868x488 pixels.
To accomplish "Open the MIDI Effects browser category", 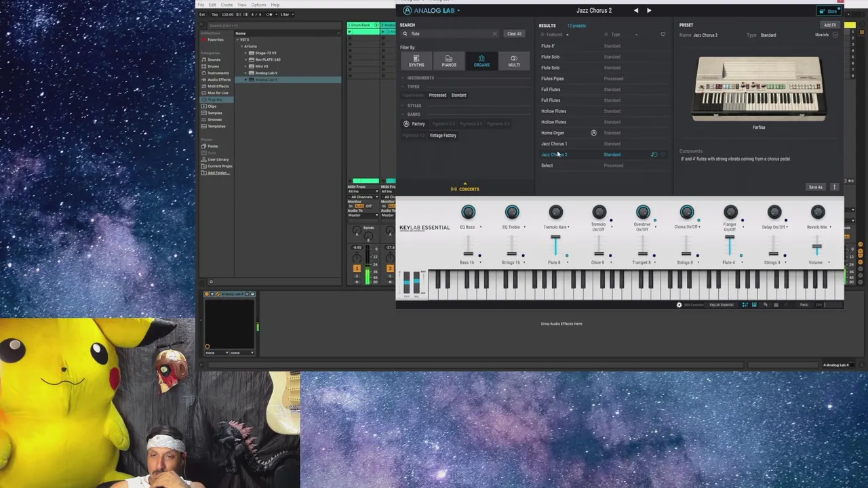I will pos(218,87).
